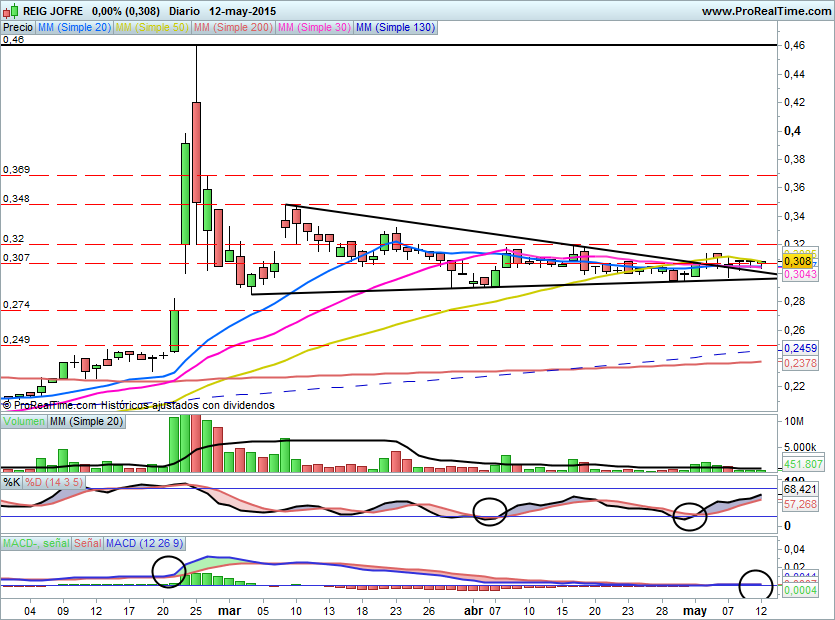This screenshot has width=835, height=620.
Task: Open the Precio settings label
Action: click(17, 28)
